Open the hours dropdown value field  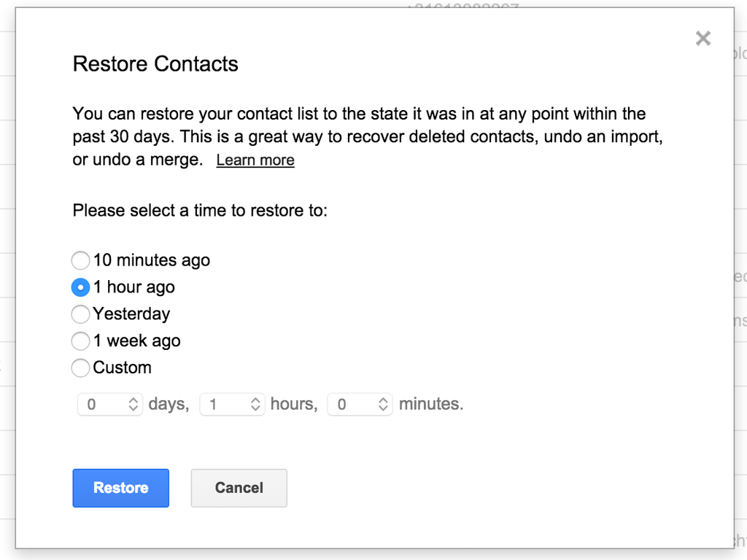225,405
